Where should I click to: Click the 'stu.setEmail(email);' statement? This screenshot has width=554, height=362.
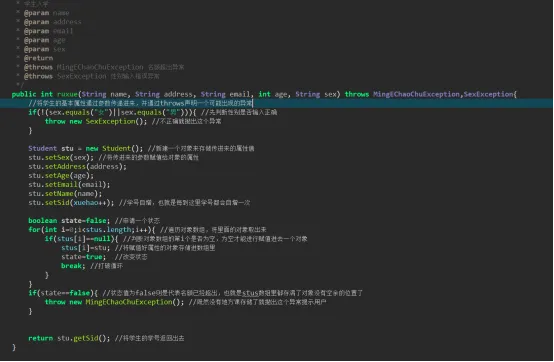click(69, 185)
